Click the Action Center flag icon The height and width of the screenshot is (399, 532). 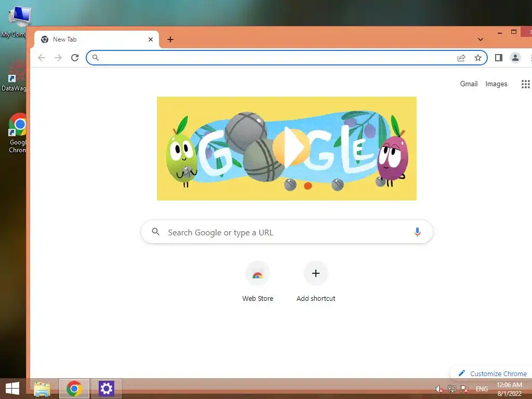click(464, 389)
